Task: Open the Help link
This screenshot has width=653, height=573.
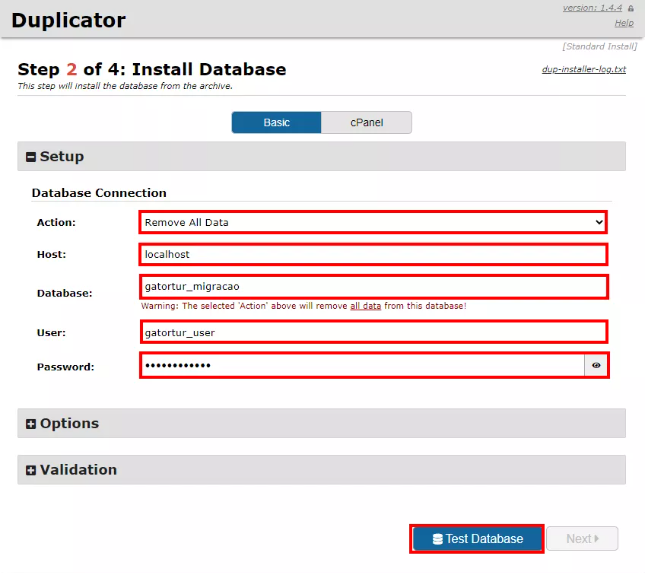Action: pos(623,23)
